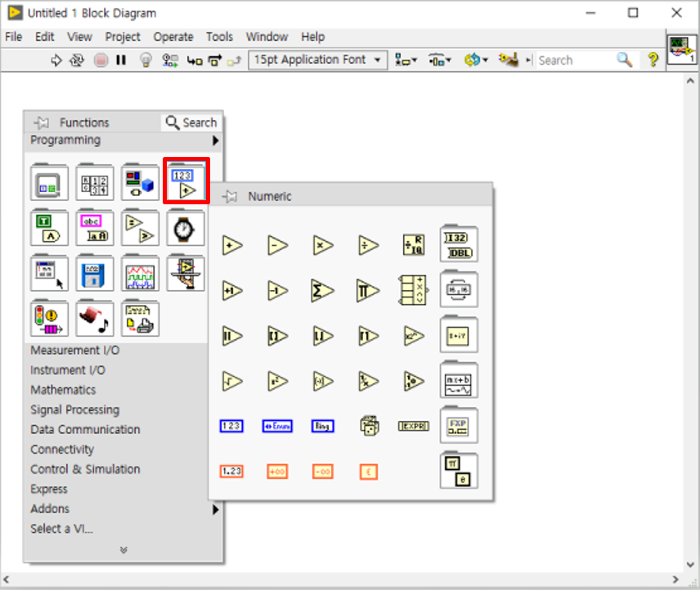Open Context Help question mark
The height and width of the screenshot is (590, 700).
653,60
